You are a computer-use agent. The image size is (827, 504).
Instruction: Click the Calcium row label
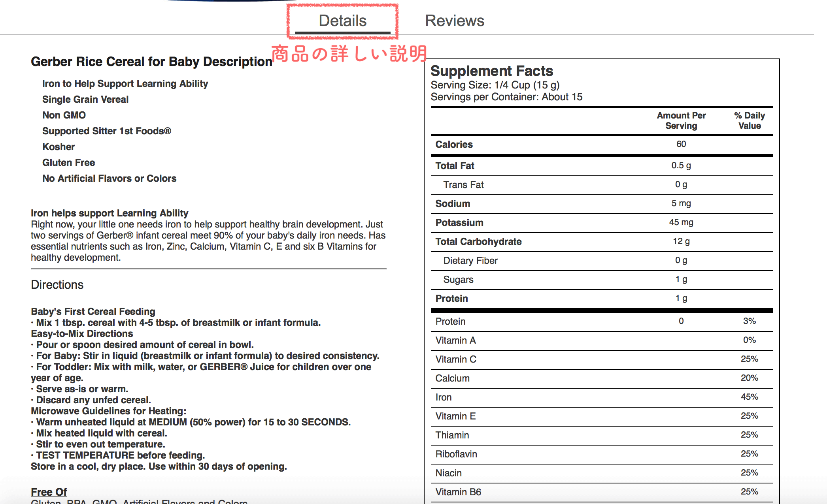[x=453, y=378]
